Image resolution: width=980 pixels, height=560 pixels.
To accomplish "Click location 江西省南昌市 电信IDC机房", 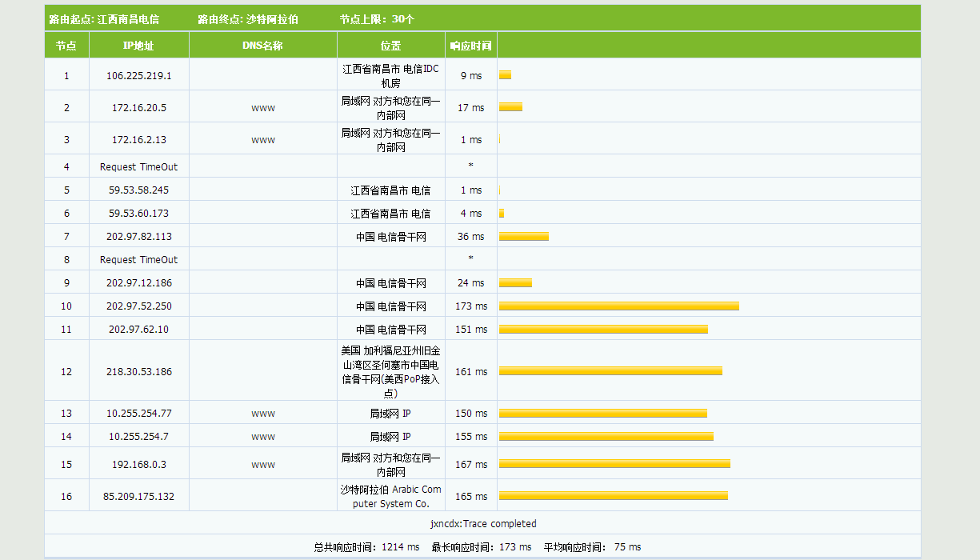I will click(x=390, y=75).
